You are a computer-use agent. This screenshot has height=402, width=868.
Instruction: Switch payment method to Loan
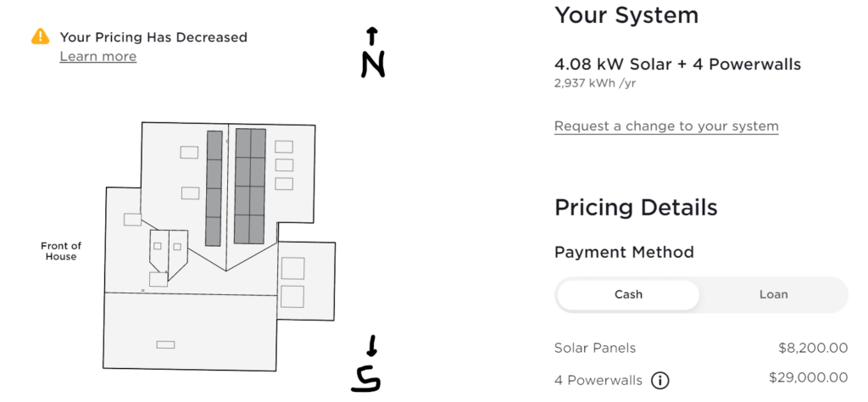click(x=773, y=295)
